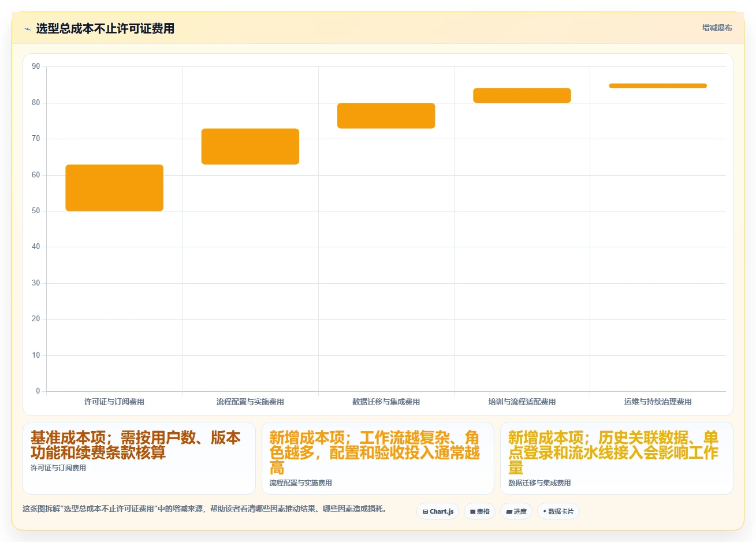Click the y-axis value 90

pos(36,66)
